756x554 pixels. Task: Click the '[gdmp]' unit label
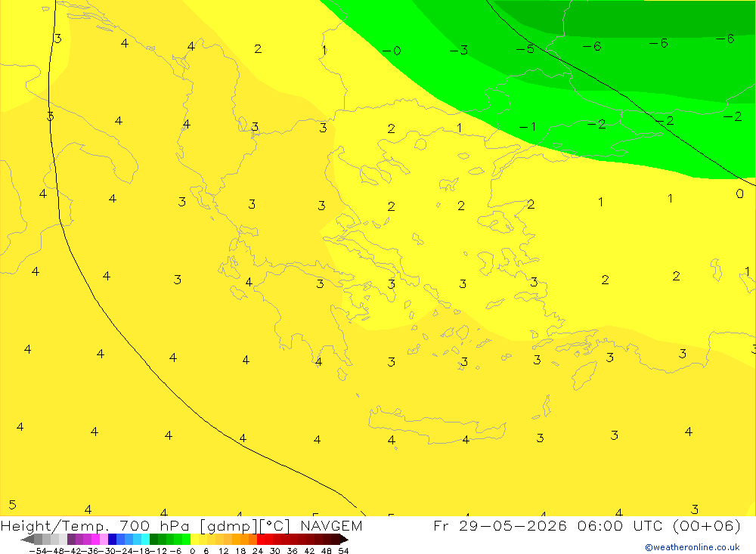coord(228,526)
